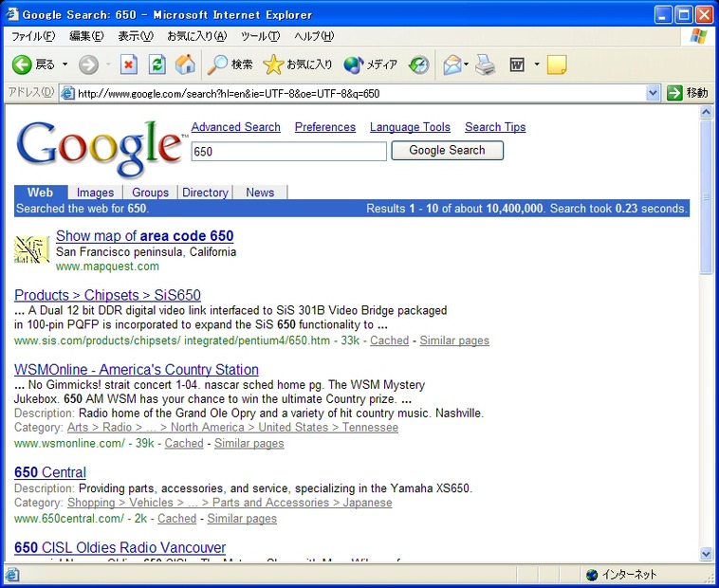719x588 pixels.
Task: Click the page icon in address bar
Action: click(67, 94)
